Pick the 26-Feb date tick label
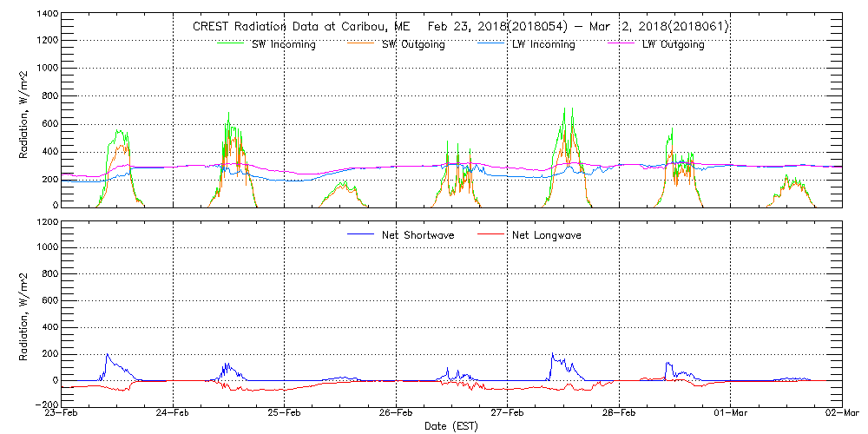 click(396, 413)
